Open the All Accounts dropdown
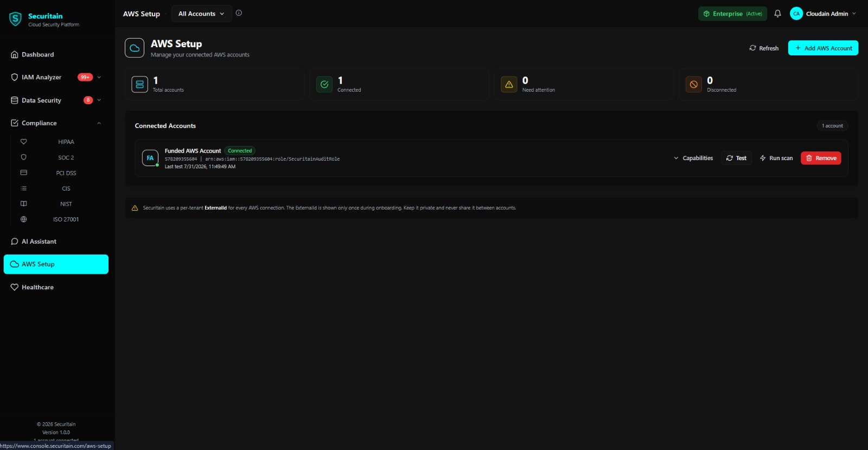Image resolution: width=868 pixels, height=450 pixels. click(x=201, y=14)
